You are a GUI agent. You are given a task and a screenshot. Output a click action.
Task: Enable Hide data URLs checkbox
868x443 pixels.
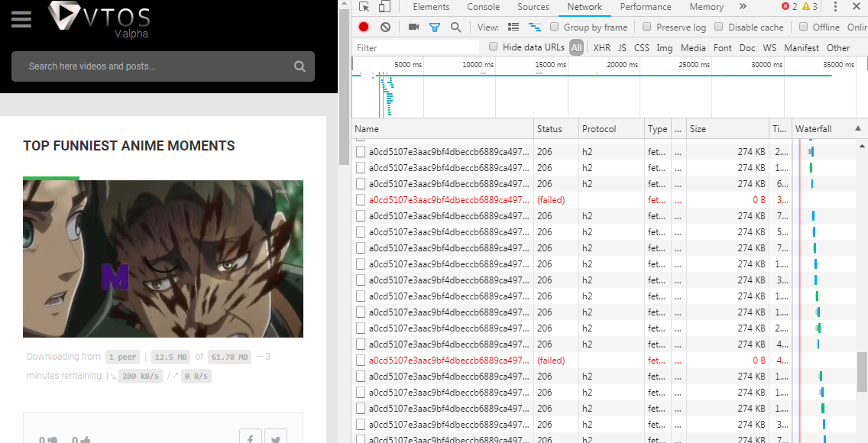[494, 47]
